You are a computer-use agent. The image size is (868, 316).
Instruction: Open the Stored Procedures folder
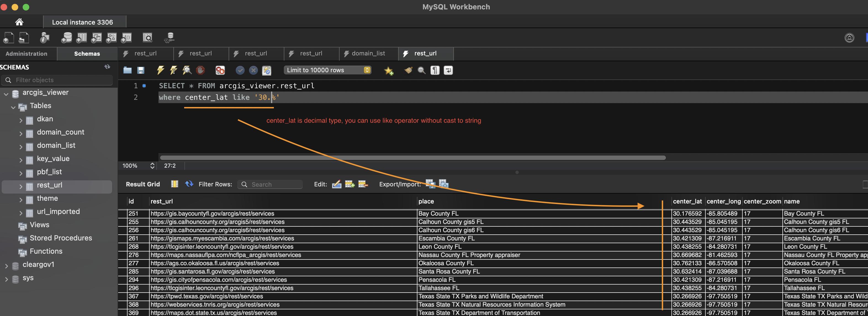(61, 238)
